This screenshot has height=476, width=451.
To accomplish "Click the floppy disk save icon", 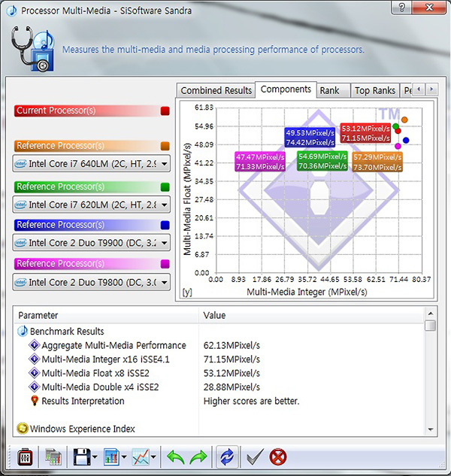I will (82, 457).
